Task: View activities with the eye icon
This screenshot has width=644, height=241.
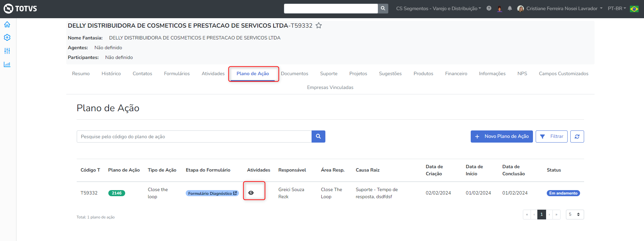Action: [251, 193]
